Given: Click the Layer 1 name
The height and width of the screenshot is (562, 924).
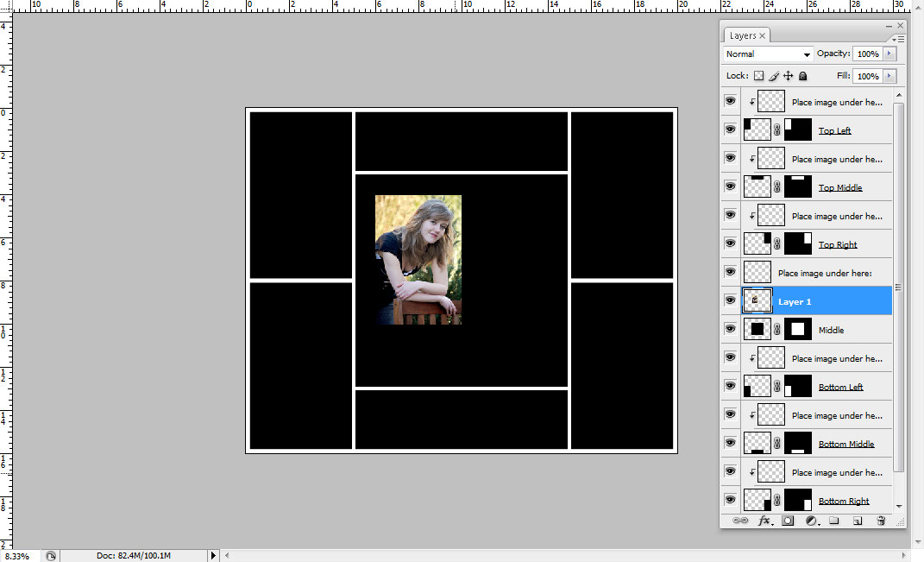Looking at the screenshot, I should (795, 302).
